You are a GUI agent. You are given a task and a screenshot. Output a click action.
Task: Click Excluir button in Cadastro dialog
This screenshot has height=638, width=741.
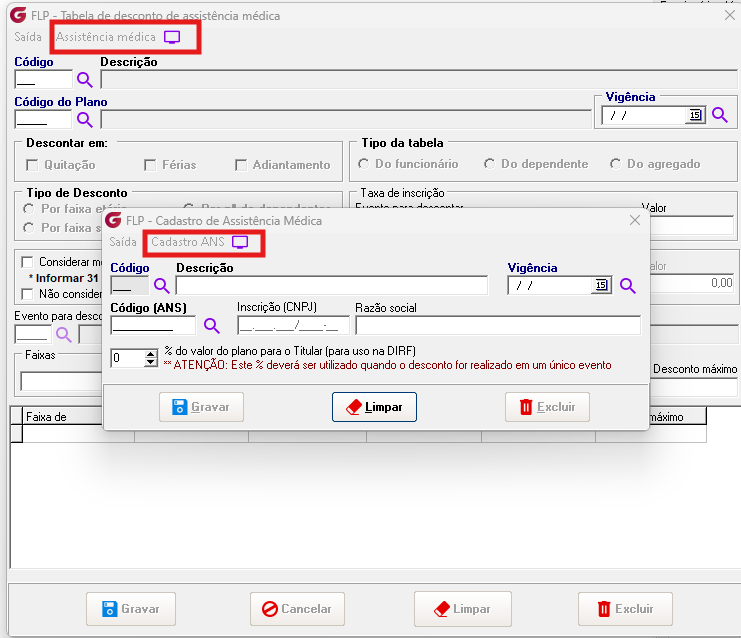(547, 407)
